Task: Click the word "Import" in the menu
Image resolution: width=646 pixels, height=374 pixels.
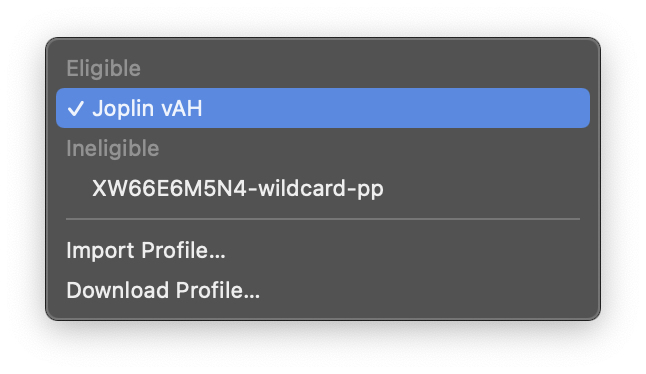Action: tap(100, 251)
